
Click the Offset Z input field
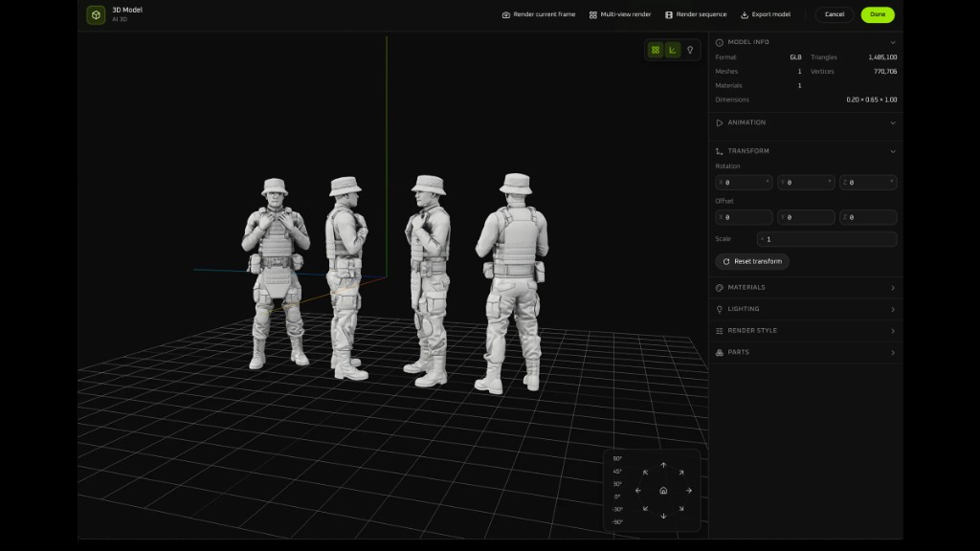pyautogui.click(x=868, y=217)
